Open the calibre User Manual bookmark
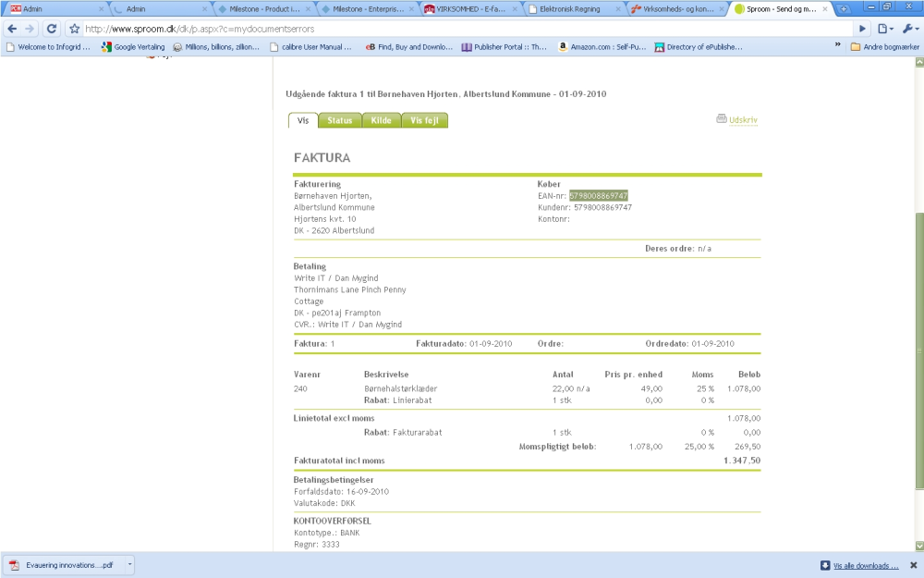924x578 pixels. click(310, 46)
